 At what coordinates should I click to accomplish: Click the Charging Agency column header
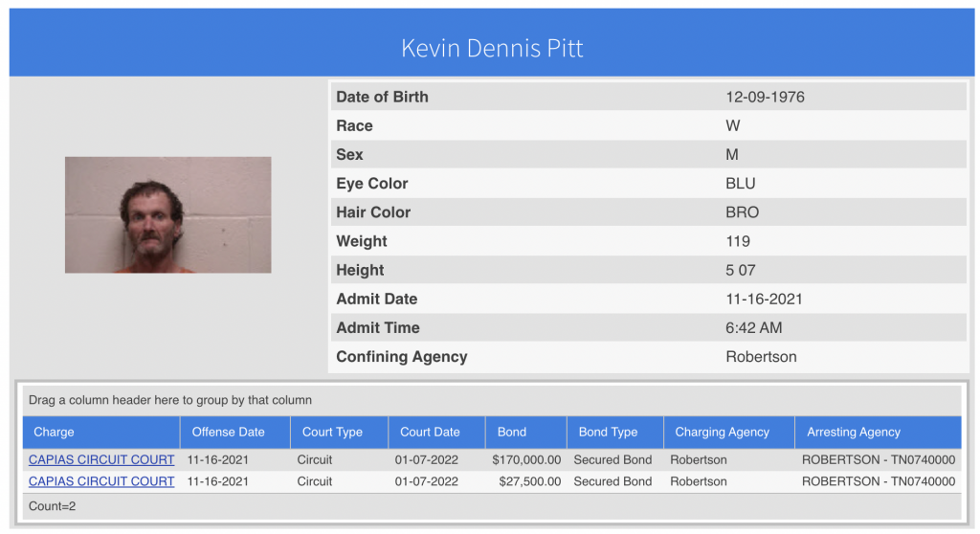722,432
